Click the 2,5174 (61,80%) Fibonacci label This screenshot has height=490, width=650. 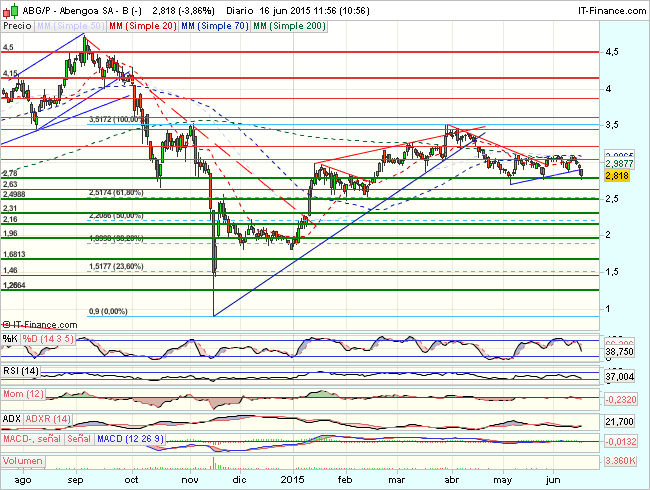116,193
